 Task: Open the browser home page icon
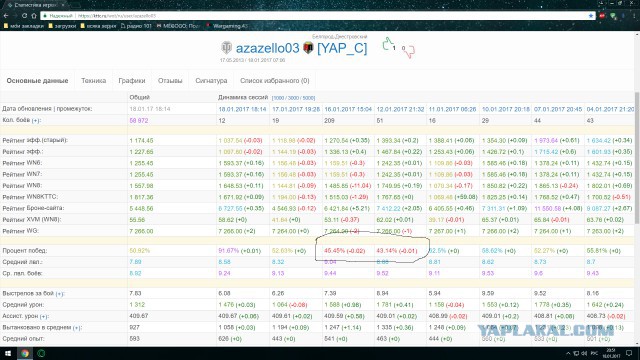[34, 16]
